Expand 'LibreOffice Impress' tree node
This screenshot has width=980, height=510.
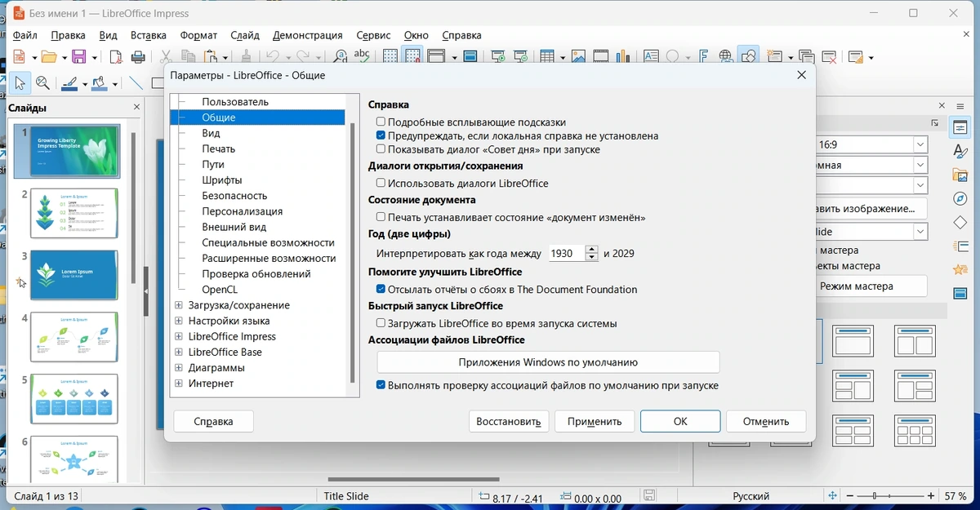coord(179,336)
